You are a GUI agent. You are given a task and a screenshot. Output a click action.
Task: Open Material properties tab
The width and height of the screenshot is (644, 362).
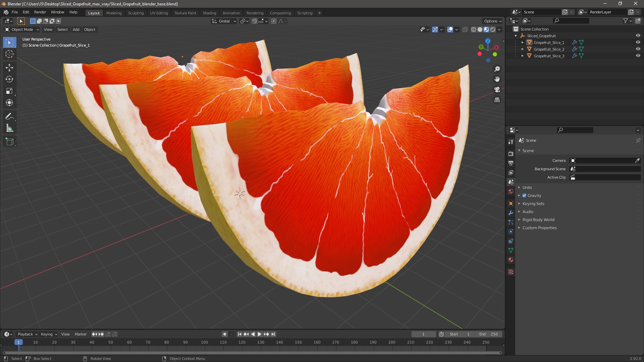point(511,260)
